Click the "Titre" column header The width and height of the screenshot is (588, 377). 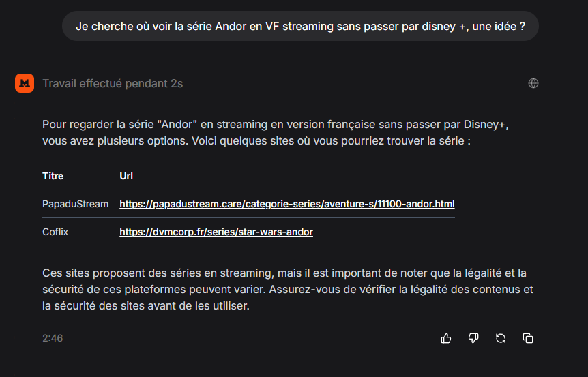[x=53, y=176]
